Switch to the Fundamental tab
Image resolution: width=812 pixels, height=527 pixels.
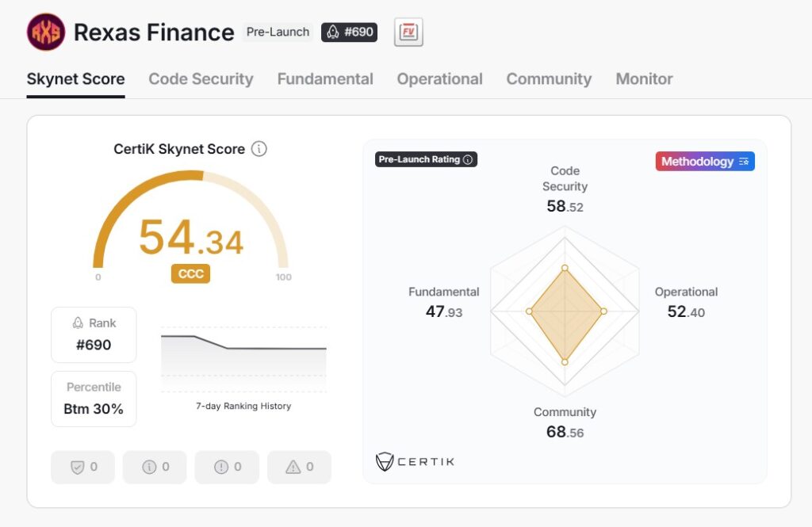tap(325, 79)
